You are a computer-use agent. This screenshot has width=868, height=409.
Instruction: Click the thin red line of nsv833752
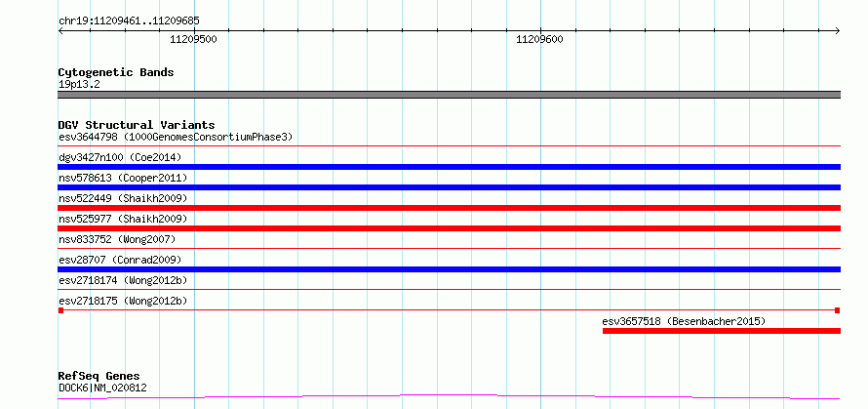pos(449,249)
